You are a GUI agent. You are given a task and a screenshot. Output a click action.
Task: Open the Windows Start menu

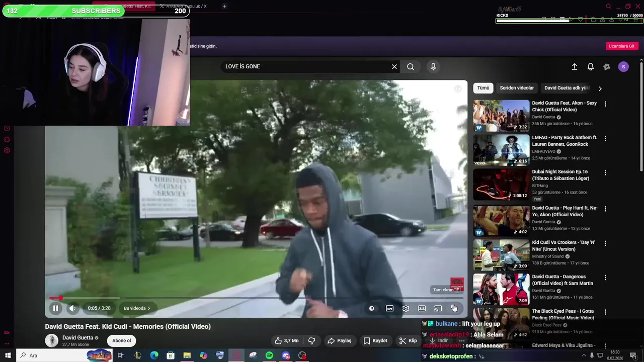pos(8,355)
